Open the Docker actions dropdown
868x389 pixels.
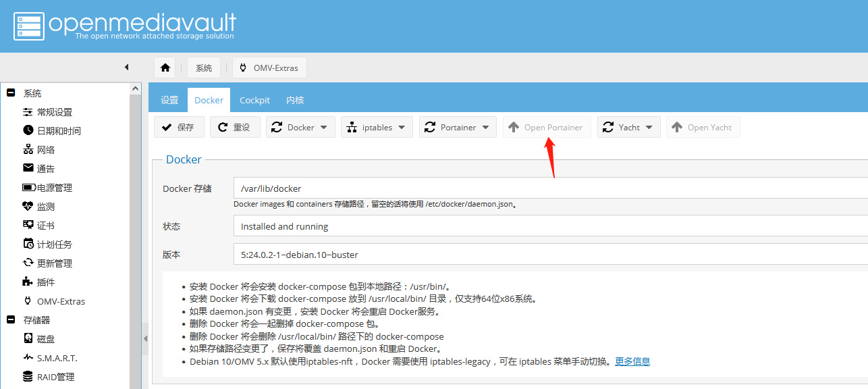(x=300, y=127)
